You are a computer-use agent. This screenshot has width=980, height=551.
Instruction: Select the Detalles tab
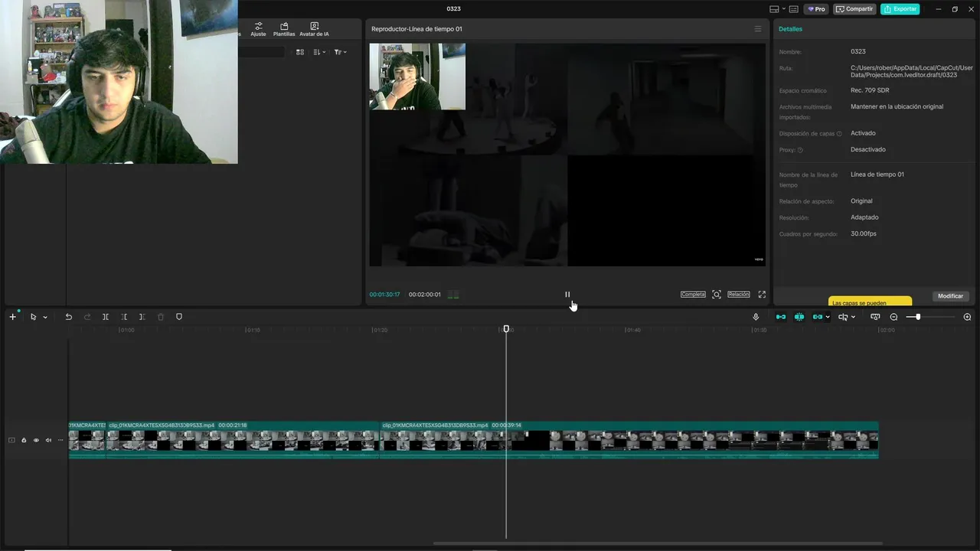[x=791, y=29]
